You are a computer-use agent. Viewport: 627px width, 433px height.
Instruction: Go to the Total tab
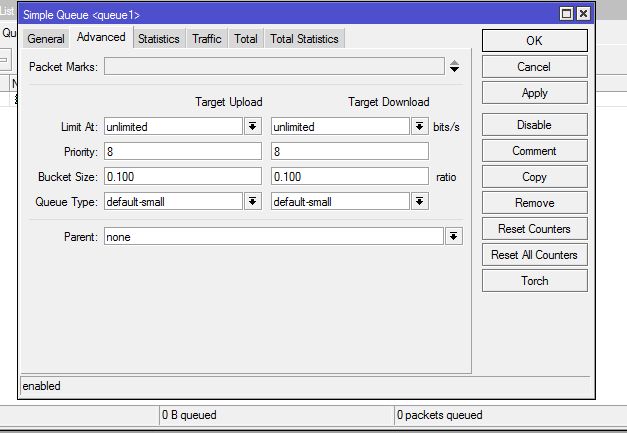coord(246,39)
